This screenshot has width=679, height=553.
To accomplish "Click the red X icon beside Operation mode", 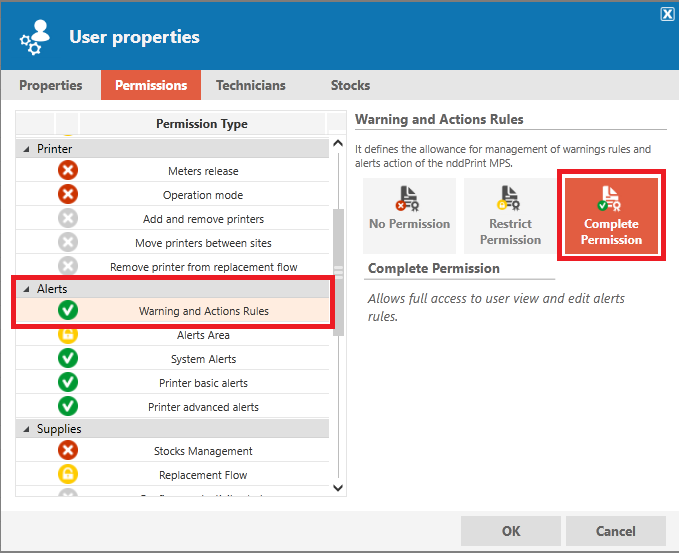I will point(68,194).
